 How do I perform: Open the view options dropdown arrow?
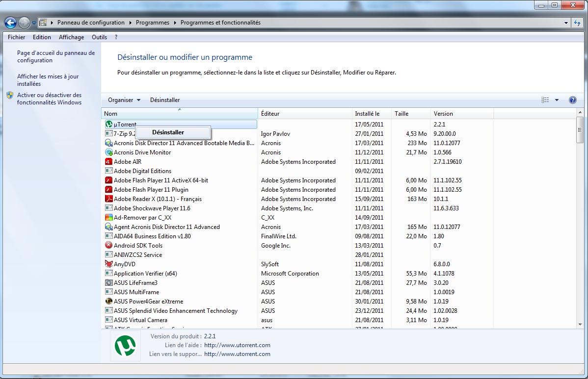(557, 100)
